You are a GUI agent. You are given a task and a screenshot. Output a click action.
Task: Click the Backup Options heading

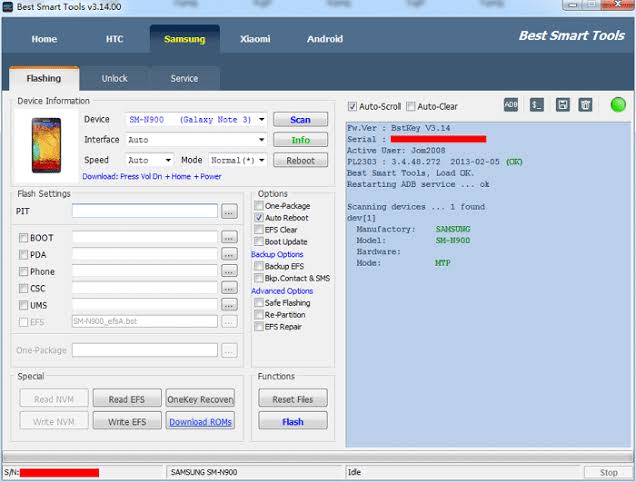pyautogui.click(x=277, y=254)
